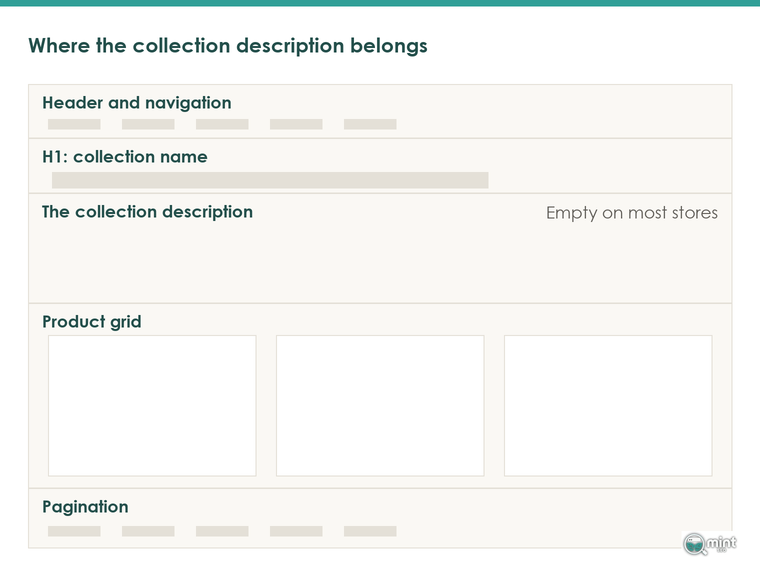Click the second pagination placeholder
The height and width of the screenshot is (579, 760).
pyautogui.click(x=148, y=531)
